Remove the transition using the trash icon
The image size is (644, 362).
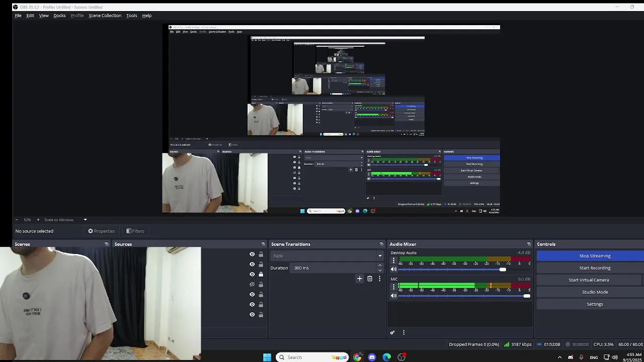point(370,279)
